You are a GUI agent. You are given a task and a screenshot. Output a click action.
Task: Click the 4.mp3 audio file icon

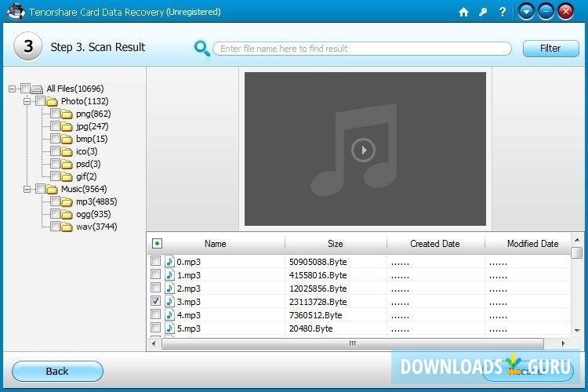169,314
